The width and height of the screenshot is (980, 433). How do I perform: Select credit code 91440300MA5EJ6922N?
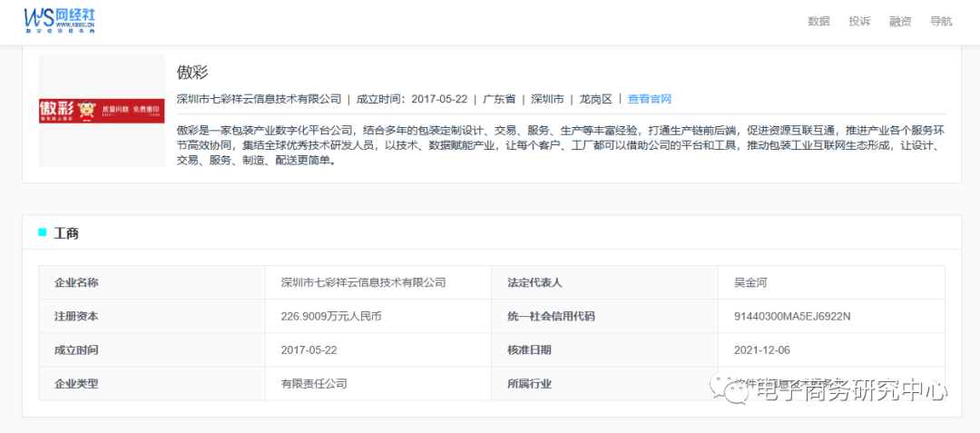click(792, 316)
